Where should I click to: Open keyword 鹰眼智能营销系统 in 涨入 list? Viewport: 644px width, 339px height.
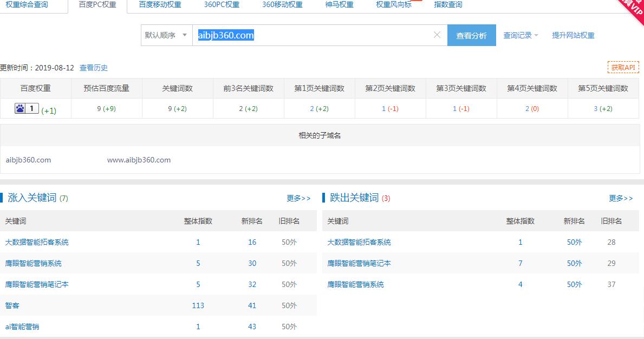tap(33, 264)
